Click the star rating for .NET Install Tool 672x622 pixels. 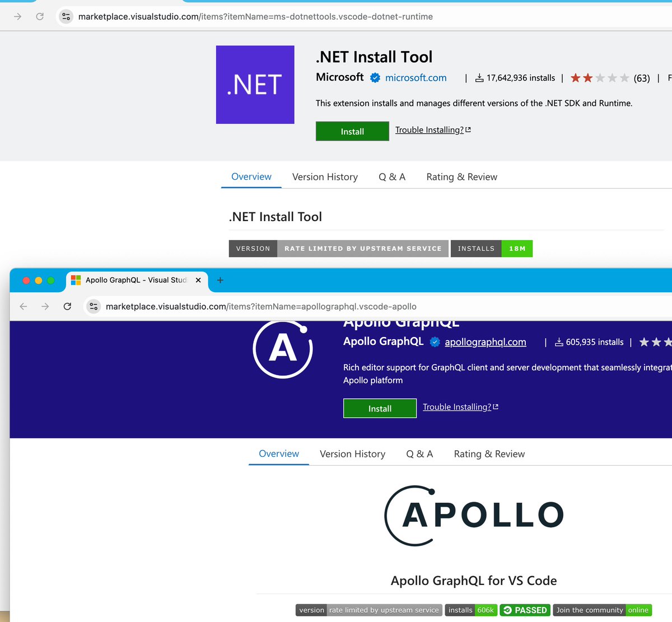point(600,78)
